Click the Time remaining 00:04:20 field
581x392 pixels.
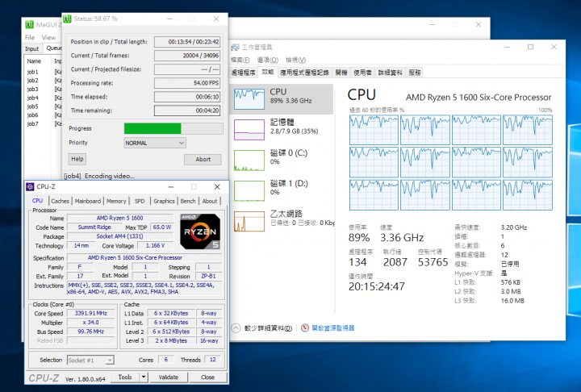(x=187, y=111)
